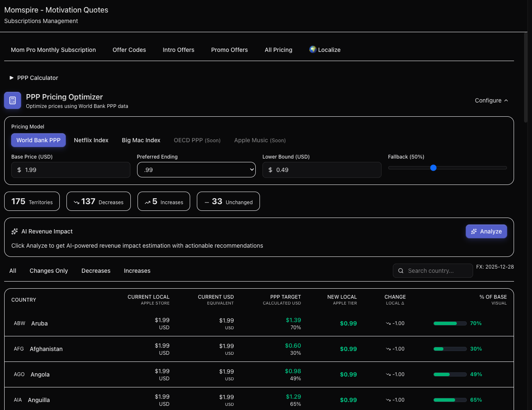This screenshot has height=410, width=532.
Task: Select the Netflix Index pricing model
Action: coord(91,140)
